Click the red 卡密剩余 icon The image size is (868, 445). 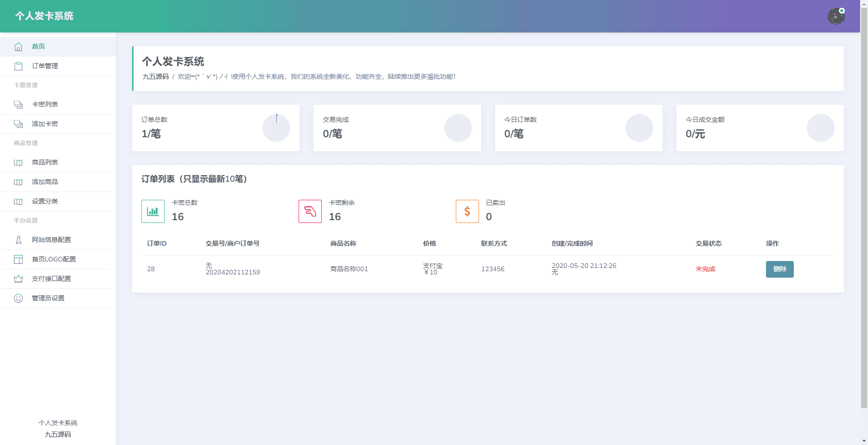point(310,211)
